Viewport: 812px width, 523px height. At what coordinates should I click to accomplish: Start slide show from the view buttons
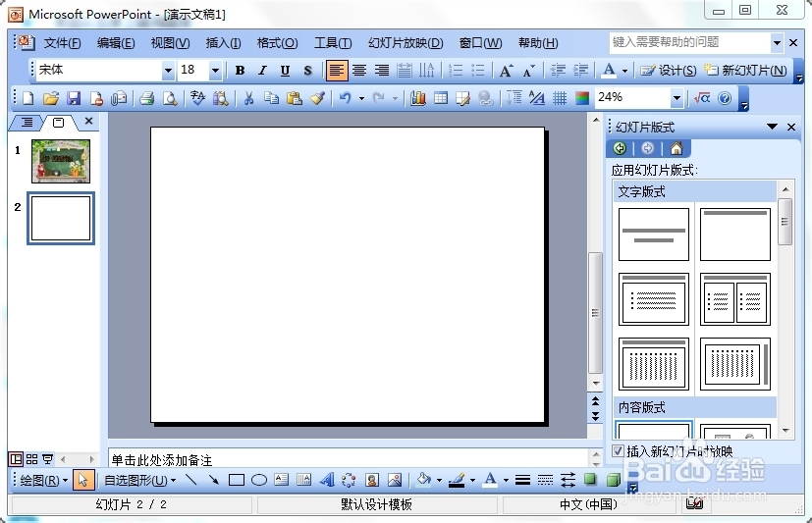point(48,459)
